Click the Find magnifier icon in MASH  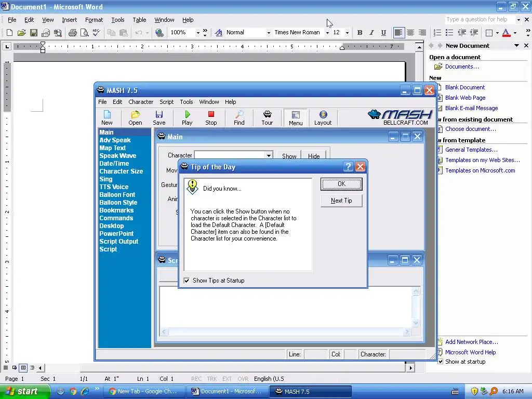point(239,118)
